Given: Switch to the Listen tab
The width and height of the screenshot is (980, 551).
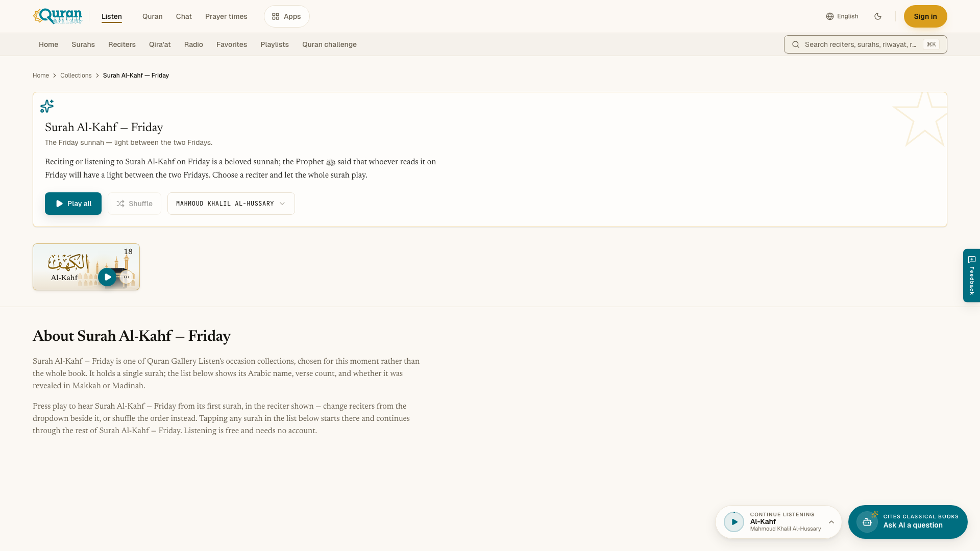Looking at the screenshot, I should [x=112, y=16].
